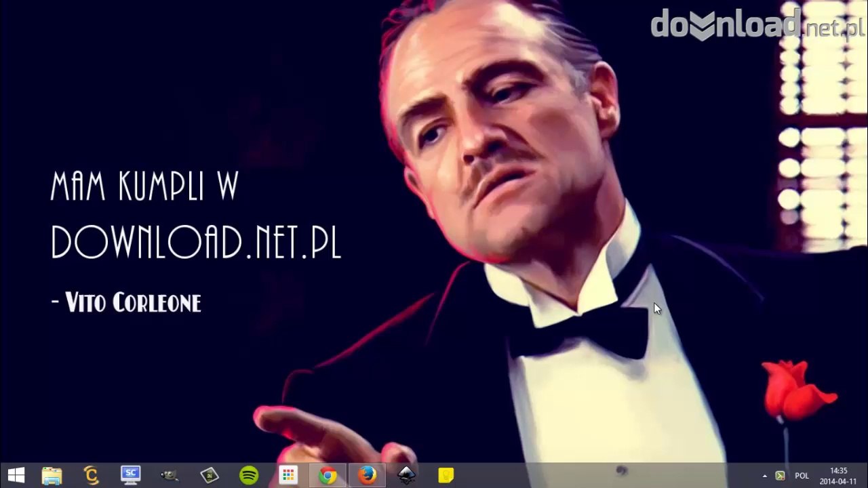Open the SC monitor app on the taskbar
This screenshot has width=868, height=488.
[x=130, y=475]
